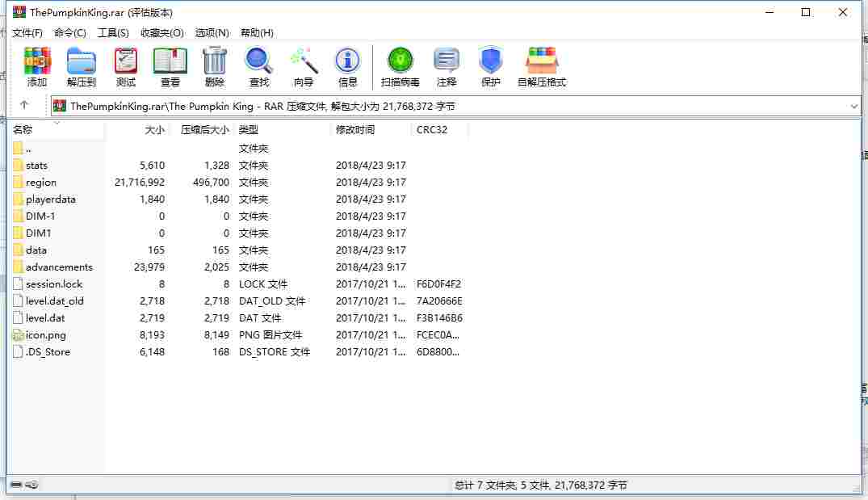The image size is (868, 500).
Task: Open the 命令(C) menu
Action: pyautogui.click(x=69, y=32)
